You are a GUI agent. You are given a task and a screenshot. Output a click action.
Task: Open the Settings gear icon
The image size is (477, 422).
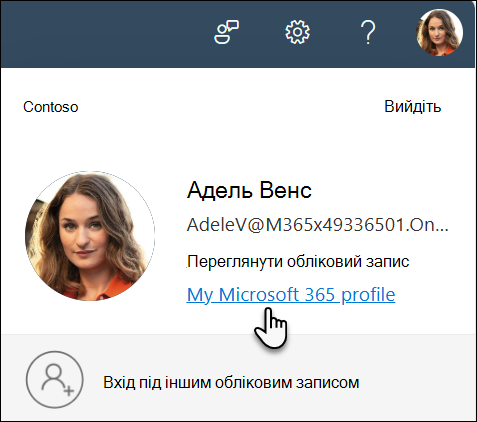(297, 32)
